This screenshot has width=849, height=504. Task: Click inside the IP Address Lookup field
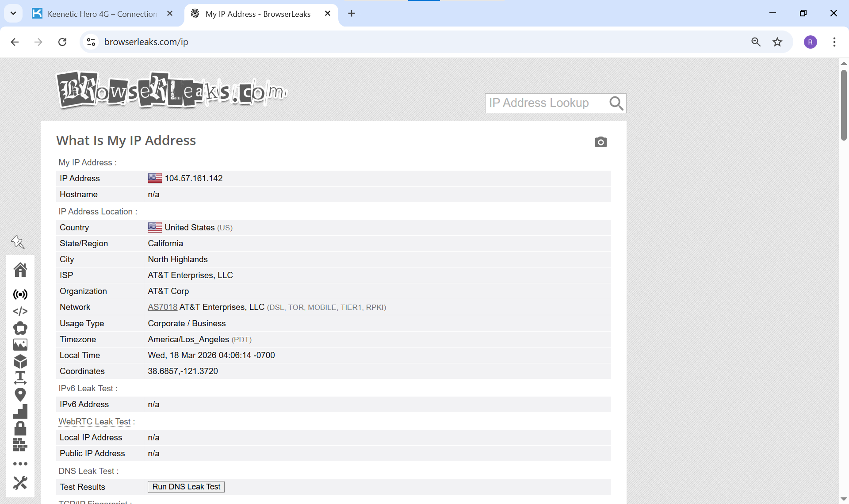click(x=544, y=103)
